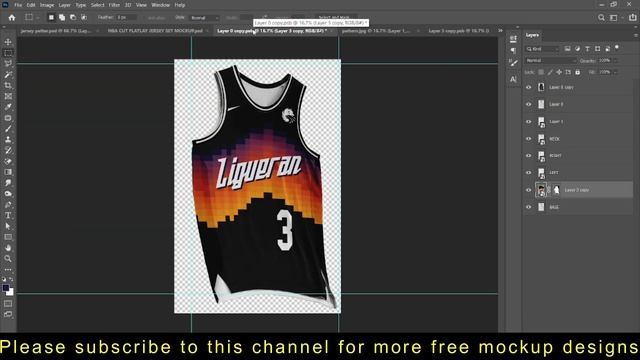
Task: Click the search icon top right
Action: pos(601,18)
